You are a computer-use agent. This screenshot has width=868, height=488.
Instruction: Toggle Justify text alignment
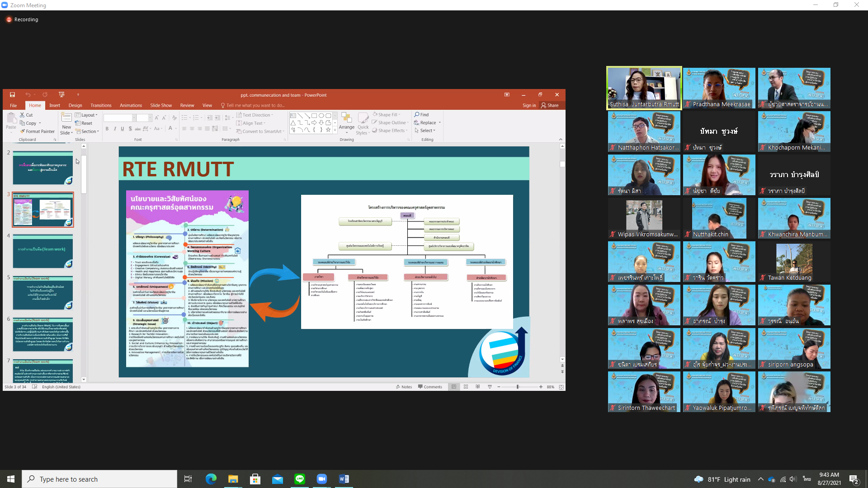(x=207, y=129)
